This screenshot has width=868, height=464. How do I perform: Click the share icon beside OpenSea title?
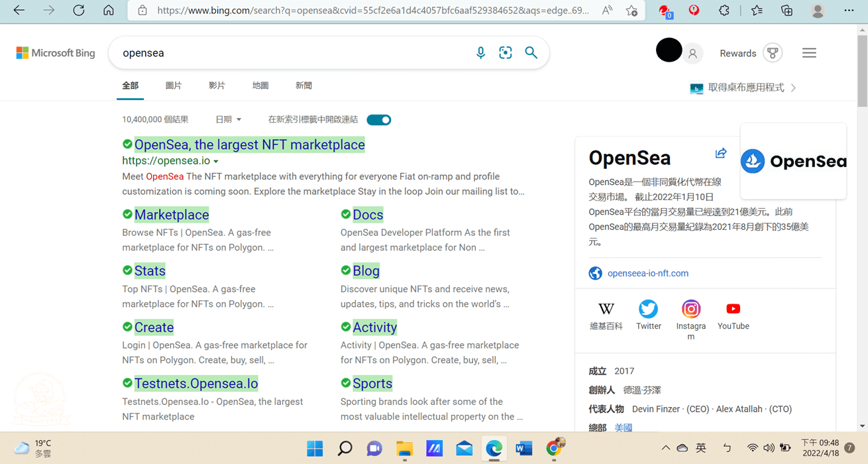721,153
